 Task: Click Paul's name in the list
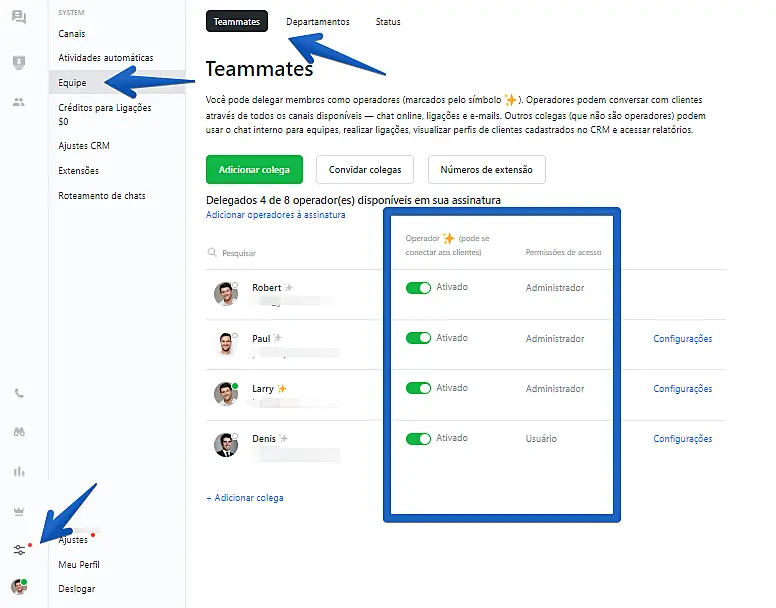[261, 338]
